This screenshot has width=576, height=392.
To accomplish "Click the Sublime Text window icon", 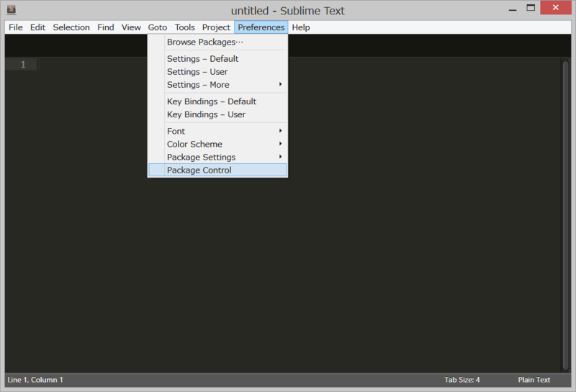I will pyautogui.click(x=12, y=9).
